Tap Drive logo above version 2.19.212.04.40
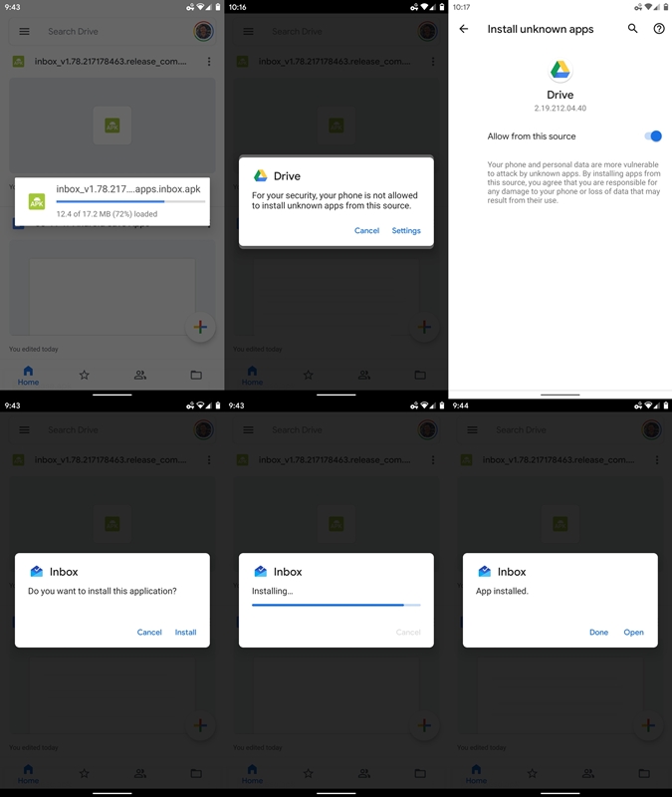672x797 pixels. tap(560, 71)
